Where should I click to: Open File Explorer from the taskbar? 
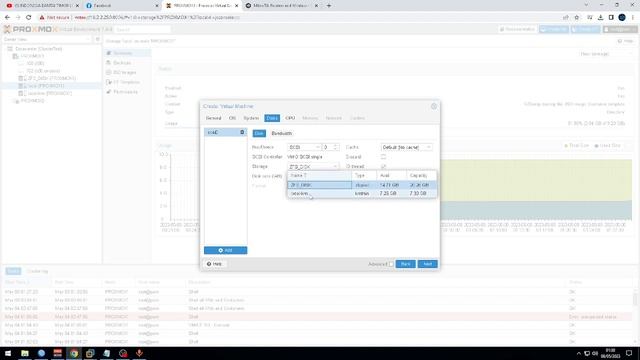[24, 353]
